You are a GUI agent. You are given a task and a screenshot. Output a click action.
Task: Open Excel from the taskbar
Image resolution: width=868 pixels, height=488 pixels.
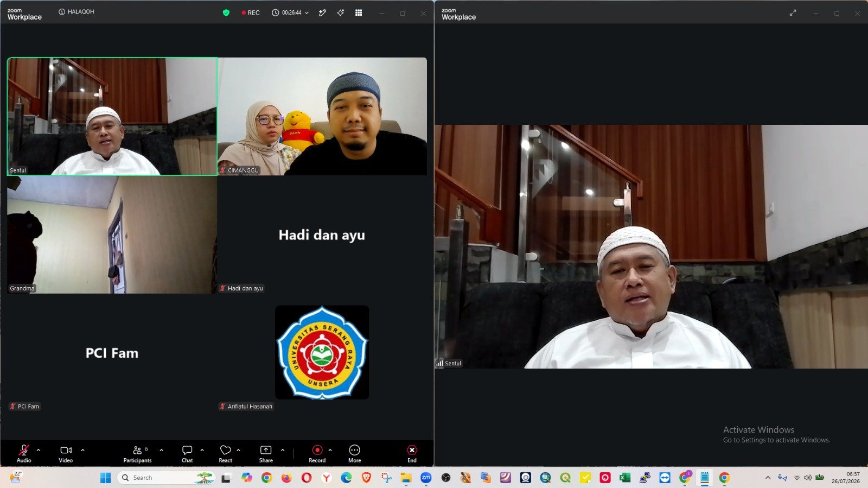625,478
